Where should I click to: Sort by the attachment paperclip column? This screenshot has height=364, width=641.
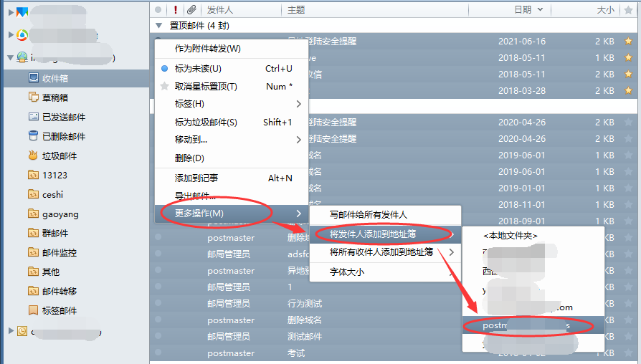tap(191, 10)
